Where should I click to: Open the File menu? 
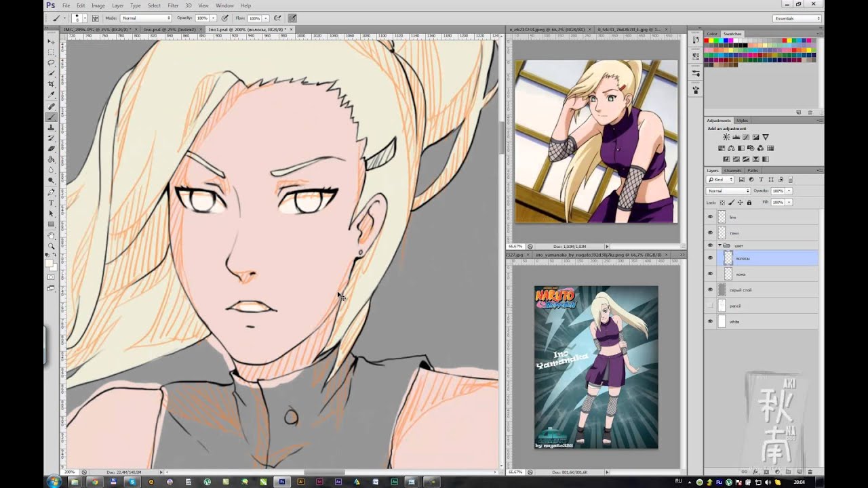click(x=66, y=5)
